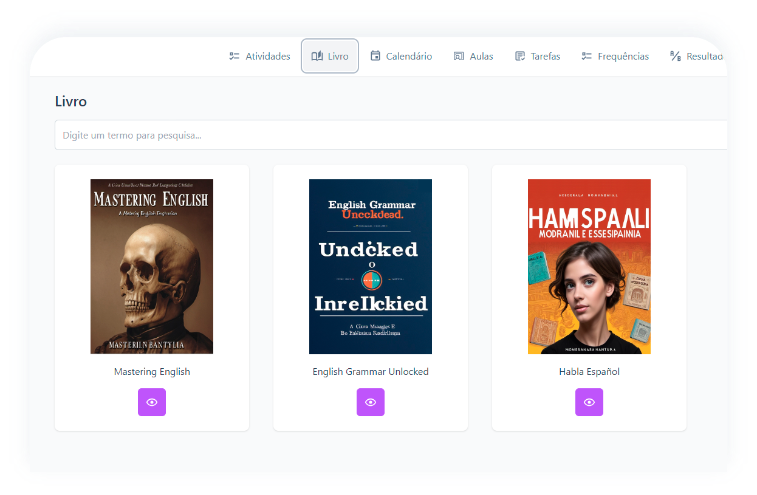View English Grammar Unlocked with the eye button

[370, 402]
